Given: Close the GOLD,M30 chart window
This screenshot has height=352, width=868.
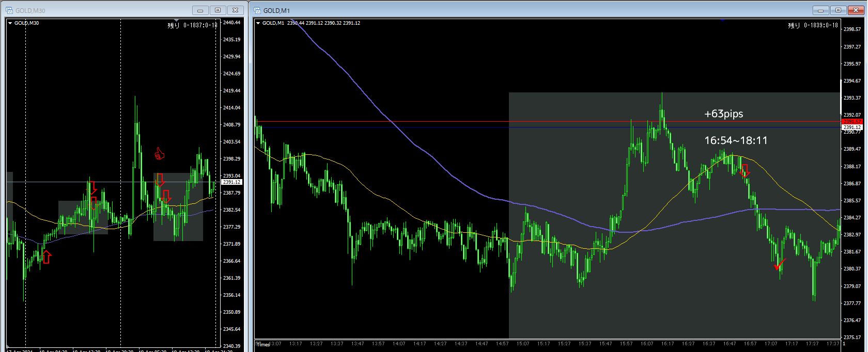Looking at the screenshot, I should click(x=236, y=10).
